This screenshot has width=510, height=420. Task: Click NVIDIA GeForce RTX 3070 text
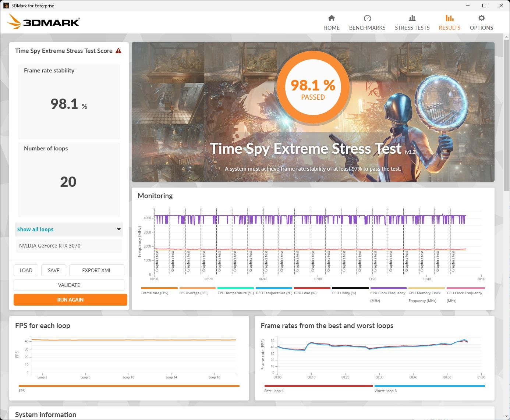[x=50, y=246]
